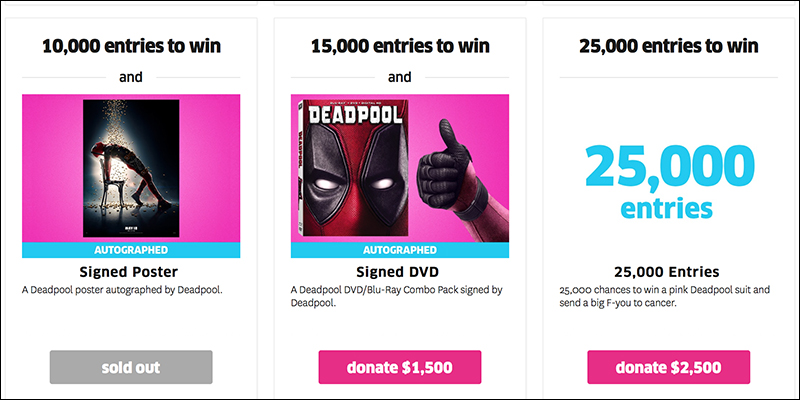The image size is (800, 400).
Task: Click the 15,000 entries to win heading
Action: click(x=400, y=46)
